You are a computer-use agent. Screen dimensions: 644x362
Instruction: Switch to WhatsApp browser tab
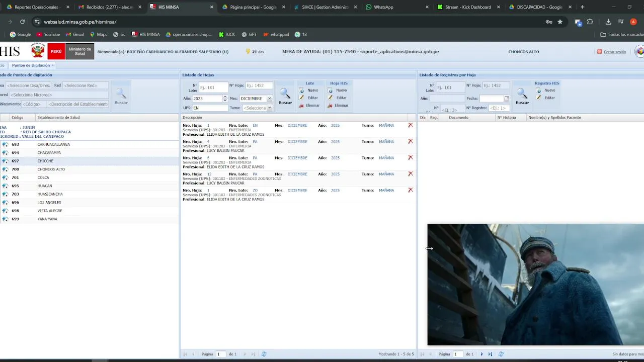coord(397,7)
